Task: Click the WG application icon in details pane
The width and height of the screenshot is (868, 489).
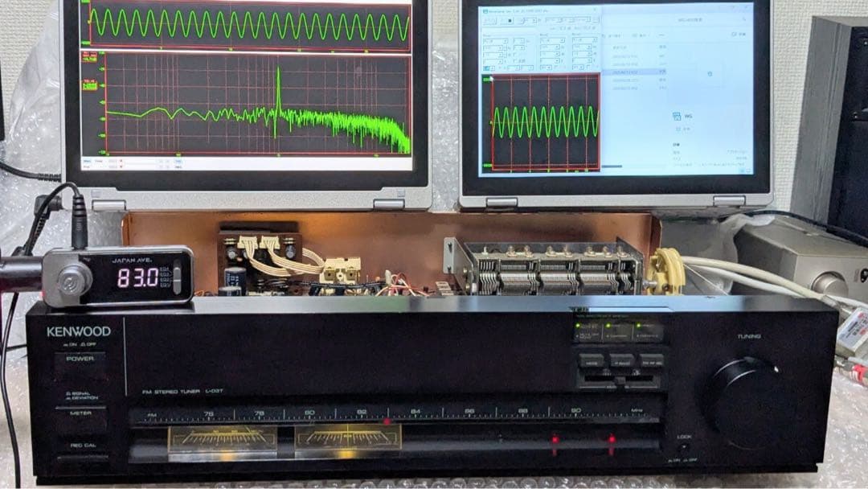Action: click(x=678, y=117)
